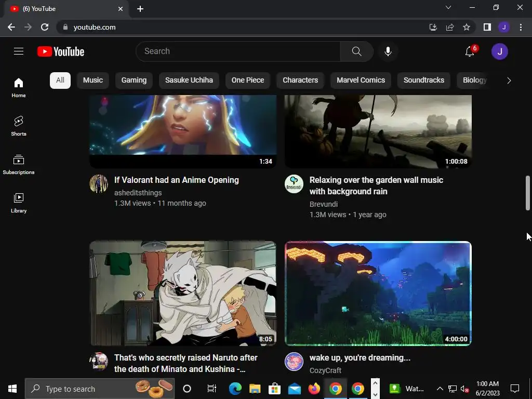Visit CozyCraft channel name
The height and width of the screenshot is (399, 532).
coord(325,370)
